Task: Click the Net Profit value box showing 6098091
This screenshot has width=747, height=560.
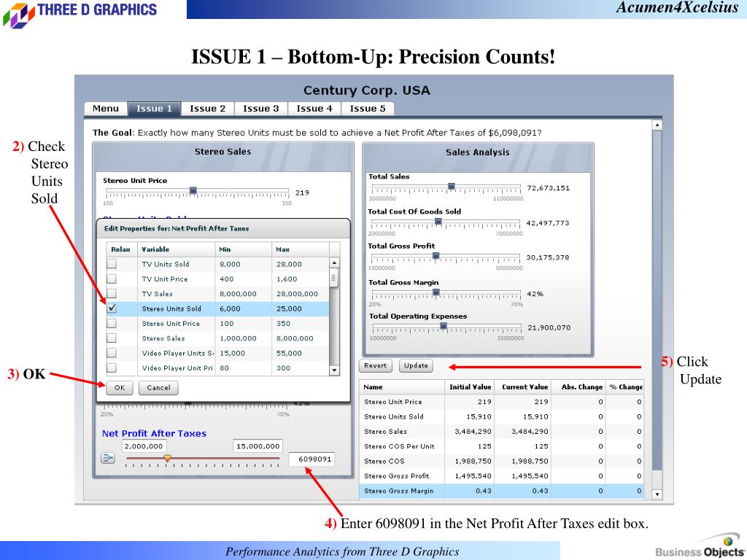Action: point(311,459)
